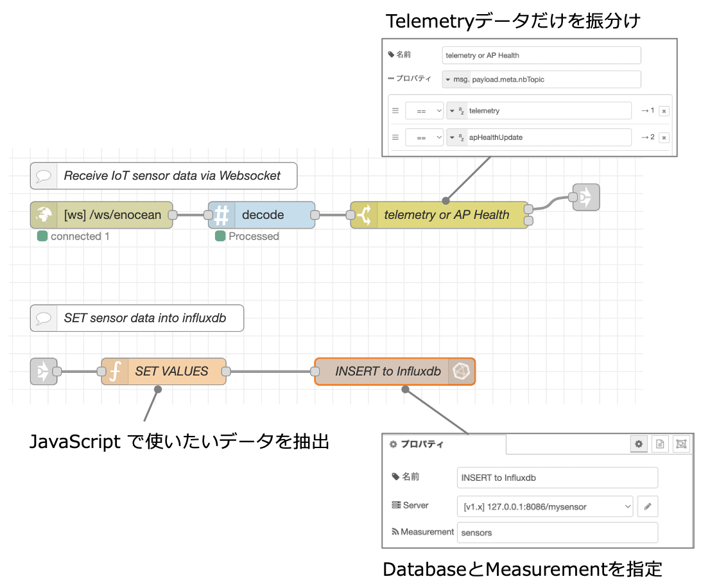The image size is (710, 588).
Task: Click the reorder handle of apHealthUpdate rule
Action: [x=395, y=137]
